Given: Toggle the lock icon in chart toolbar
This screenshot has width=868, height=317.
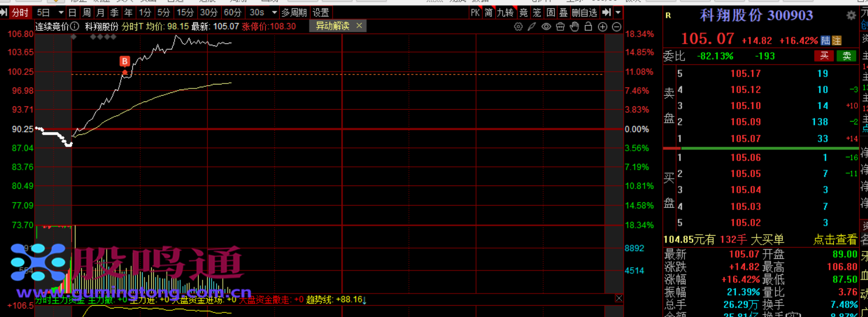Looking at the screenshot, I should pyautogui.click(x=588, y=26).
